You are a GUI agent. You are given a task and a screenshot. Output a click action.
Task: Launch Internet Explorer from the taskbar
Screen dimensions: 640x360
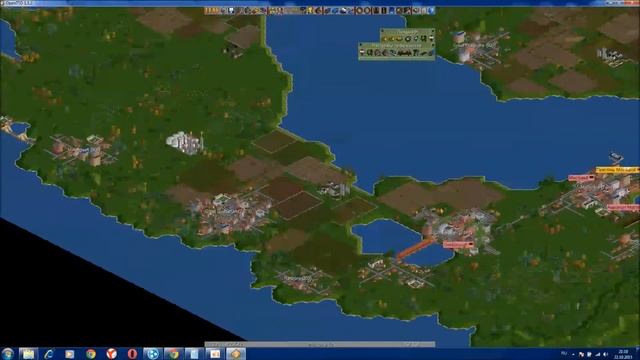point(49,354)
